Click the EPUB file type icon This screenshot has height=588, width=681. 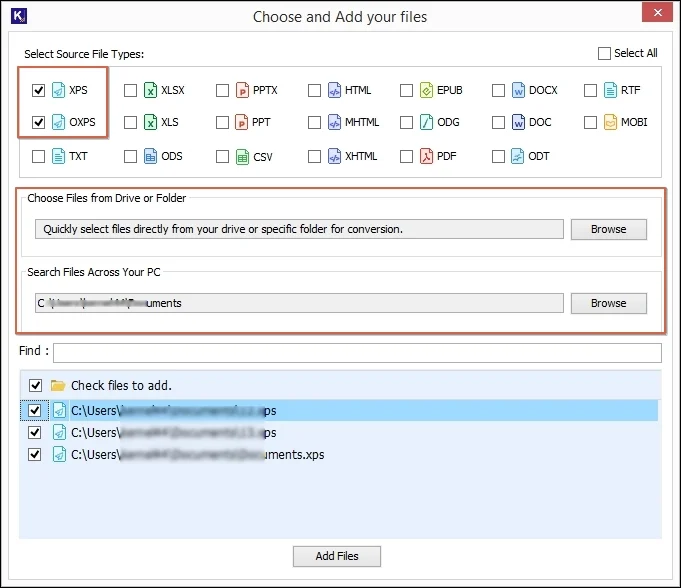point(426,90)
